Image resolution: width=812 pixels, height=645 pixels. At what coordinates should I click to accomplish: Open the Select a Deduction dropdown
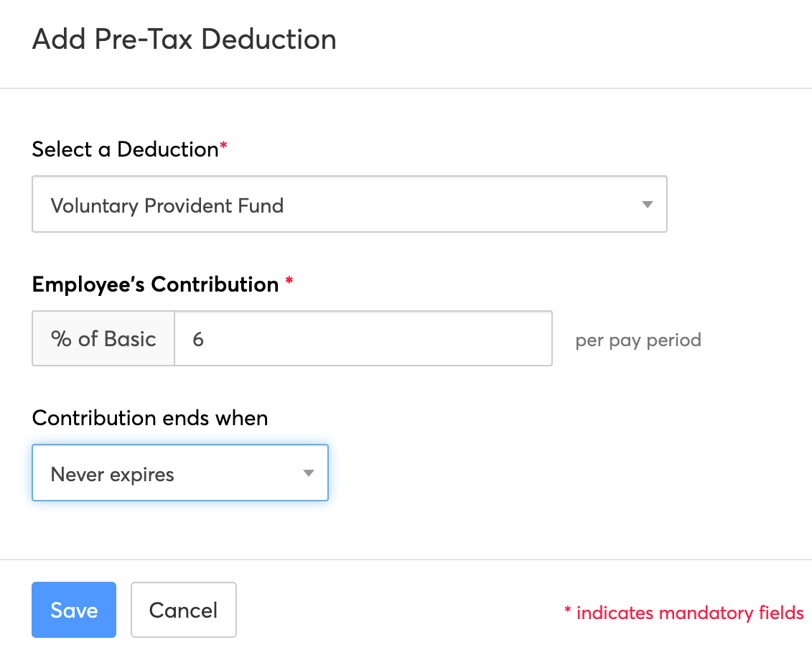(350, 204)
